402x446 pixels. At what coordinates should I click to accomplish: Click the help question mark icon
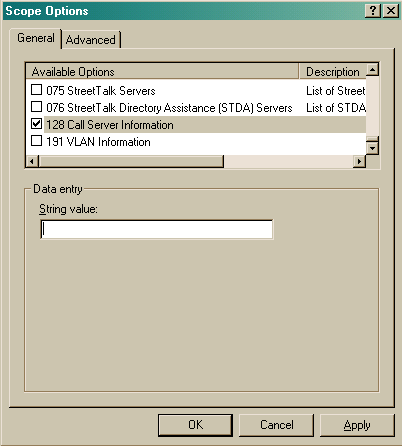pos(373,11)
